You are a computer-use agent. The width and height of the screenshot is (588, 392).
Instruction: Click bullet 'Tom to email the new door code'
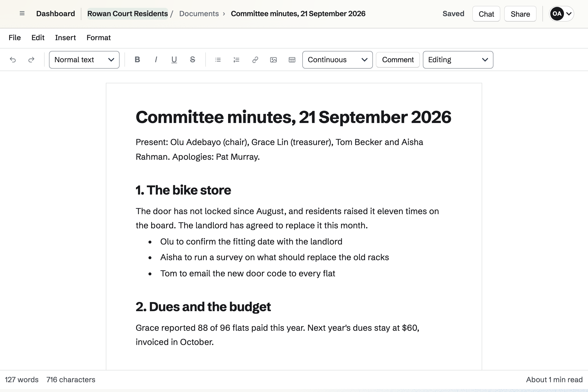(x=247, y=273)
